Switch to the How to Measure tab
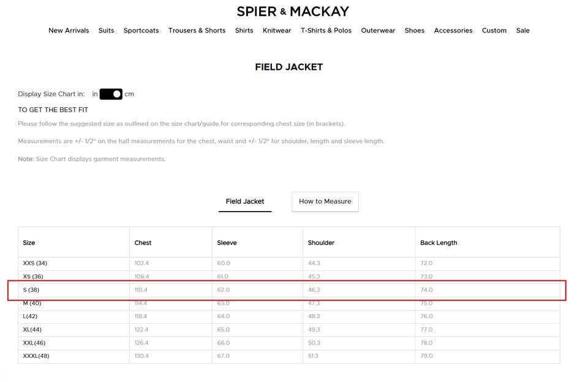The width and height of the screenshot is (588, 382). tap(325, 202)
